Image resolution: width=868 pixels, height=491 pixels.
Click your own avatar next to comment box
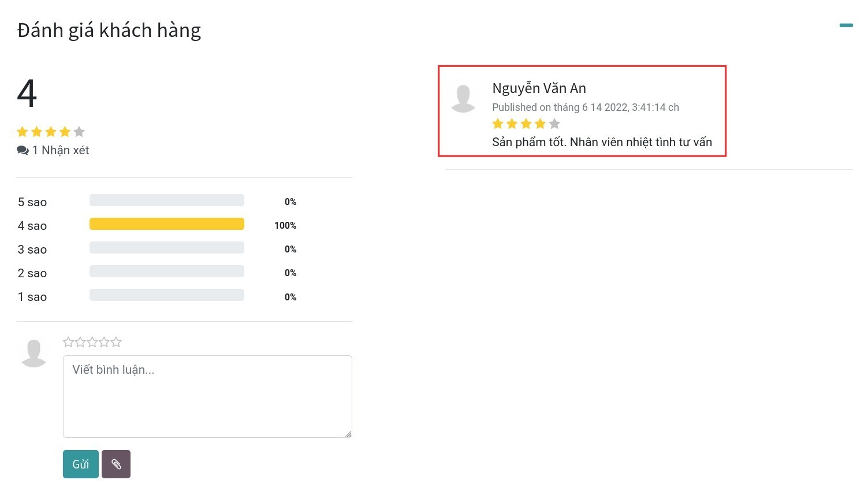33,353
